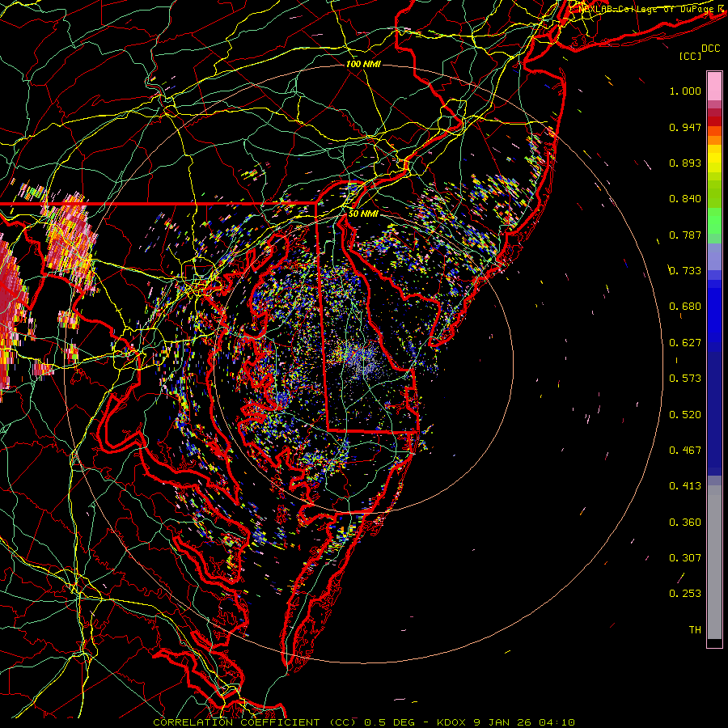Select the 0.253 colorbar value
Image resolution: width=728 pixels, height=728 pixels.
[685, 594]
